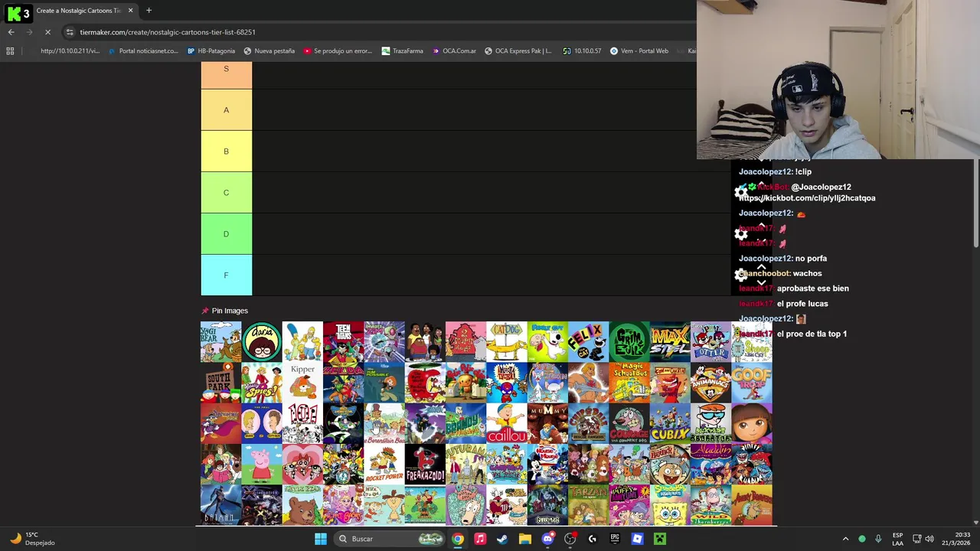The width and height of the screenshot is (980, 551).
Task: Click the green D tier label
Action: pyautogui.click(x=226, y=234)
